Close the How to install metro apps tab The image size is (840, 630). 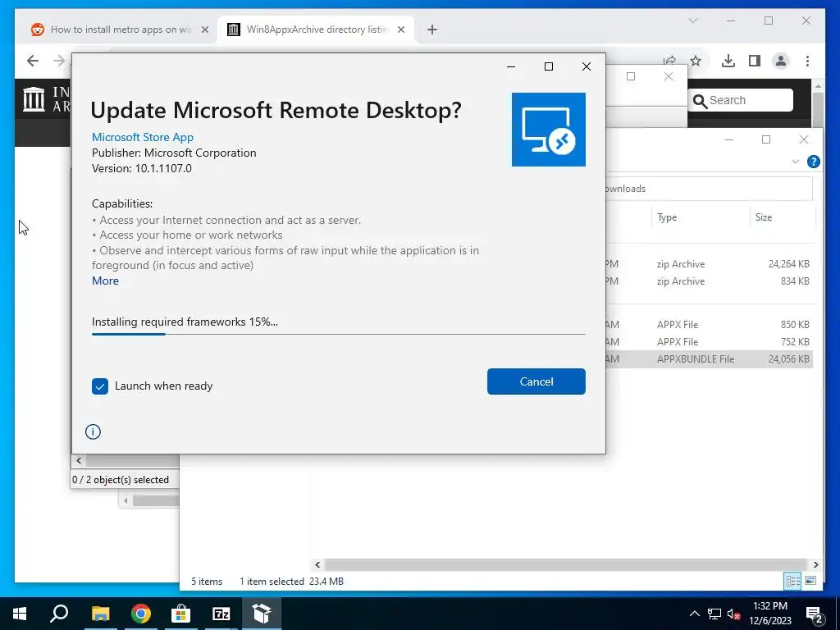(x=204, y=30)
